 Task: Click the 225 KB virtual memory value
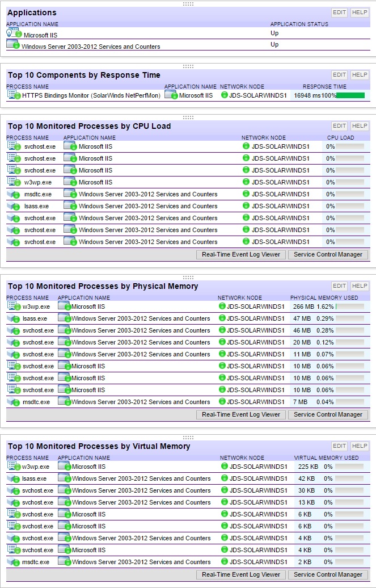[309, 467]
